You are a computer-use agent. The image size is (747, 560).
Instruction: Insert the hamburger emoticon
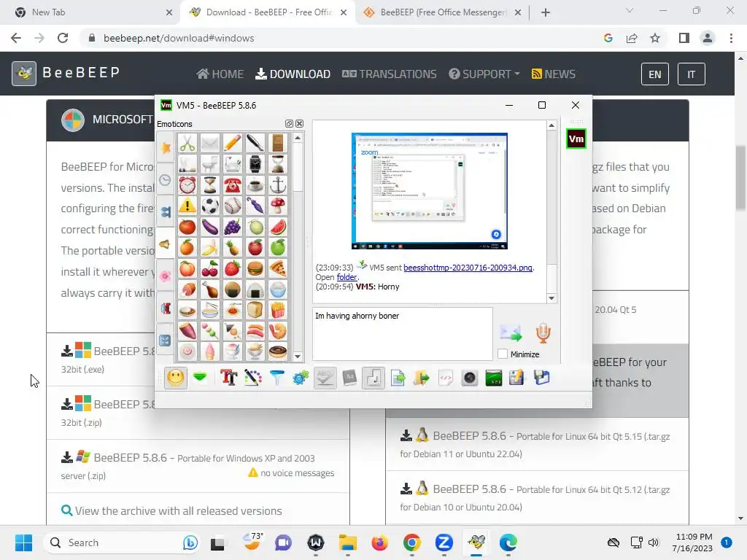[255, 268]
